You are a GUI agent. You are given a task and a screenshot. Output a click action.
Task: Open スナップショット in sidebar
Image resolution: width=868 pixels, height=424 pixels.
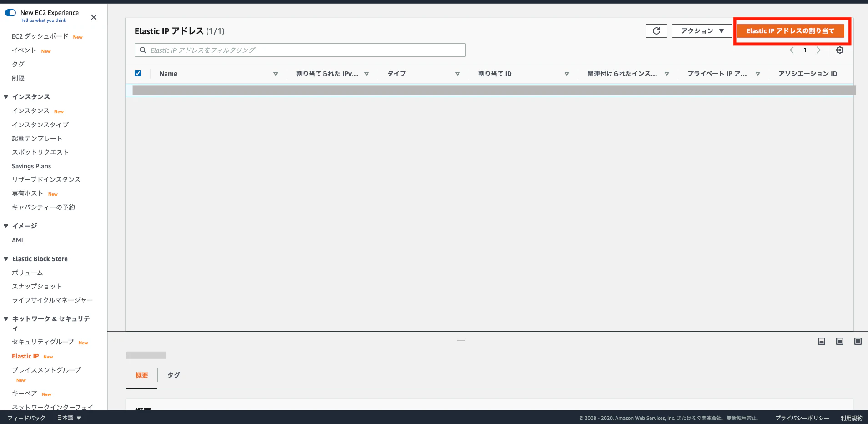(37, 287)
